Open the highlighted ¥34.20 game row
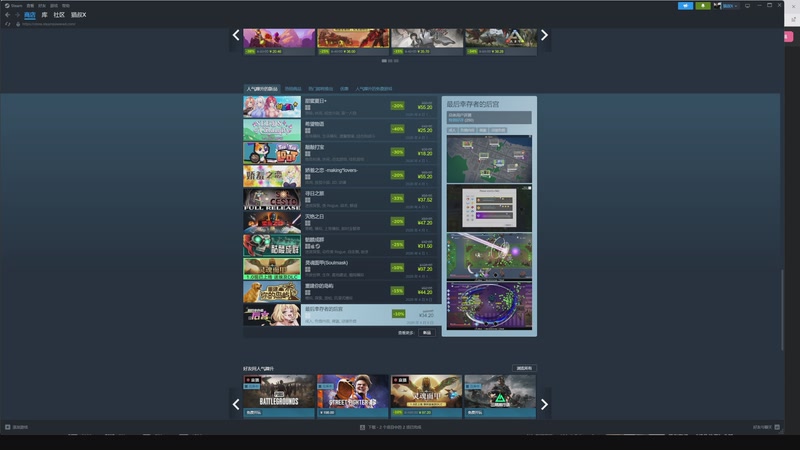The image size is (800, 450). [341, 315]
